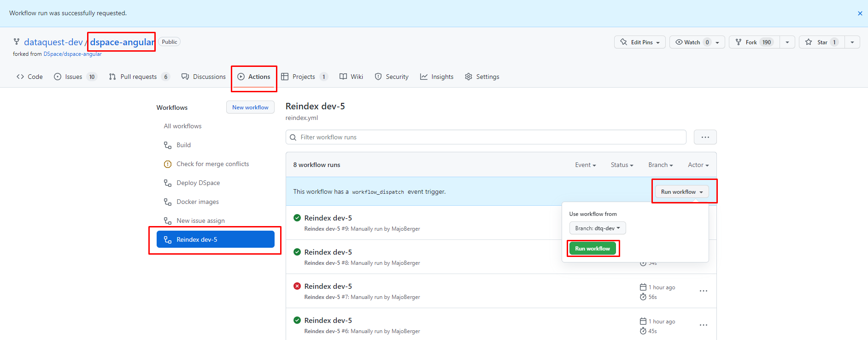
Task: Click the fork icon beside repository name
Action: [x=17, y=42]
